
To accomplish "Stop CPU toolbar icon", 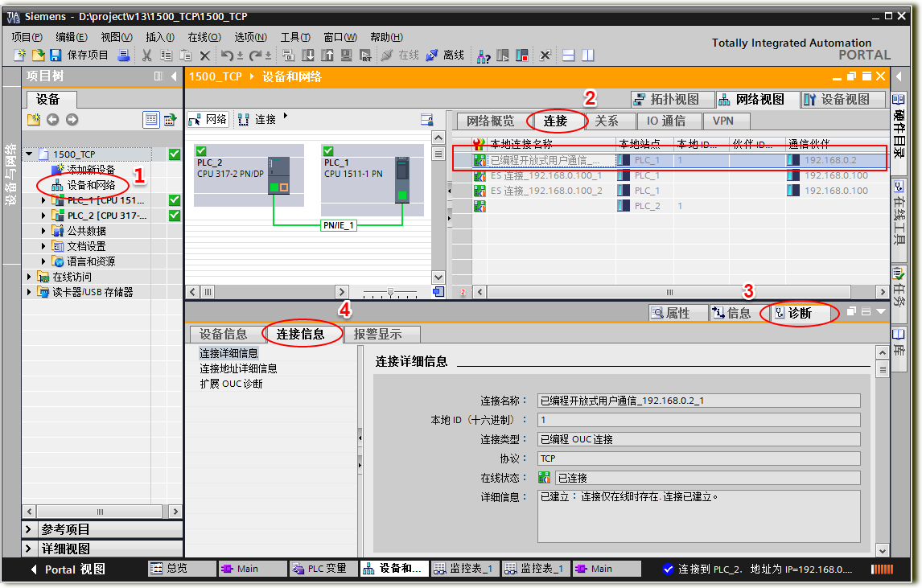I will pyautogui.click(x=522, y=56).
